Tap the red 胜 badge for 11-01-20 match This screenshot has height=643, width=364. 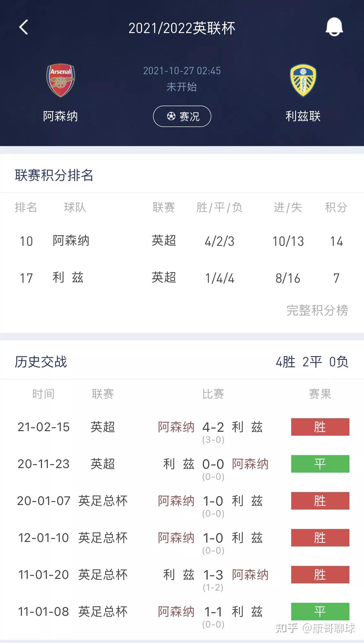(x=320, y=575)
